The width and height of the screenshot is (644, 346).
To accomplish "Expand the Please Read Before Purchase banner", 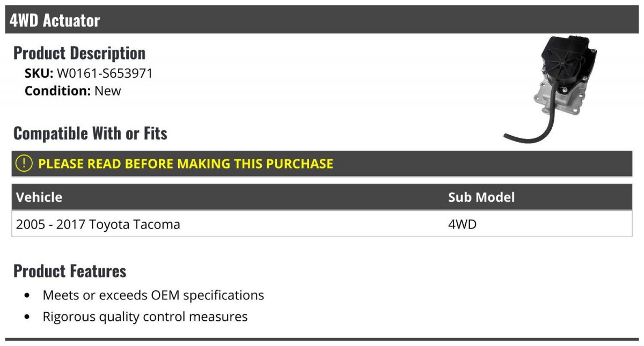I will point(322,164).
